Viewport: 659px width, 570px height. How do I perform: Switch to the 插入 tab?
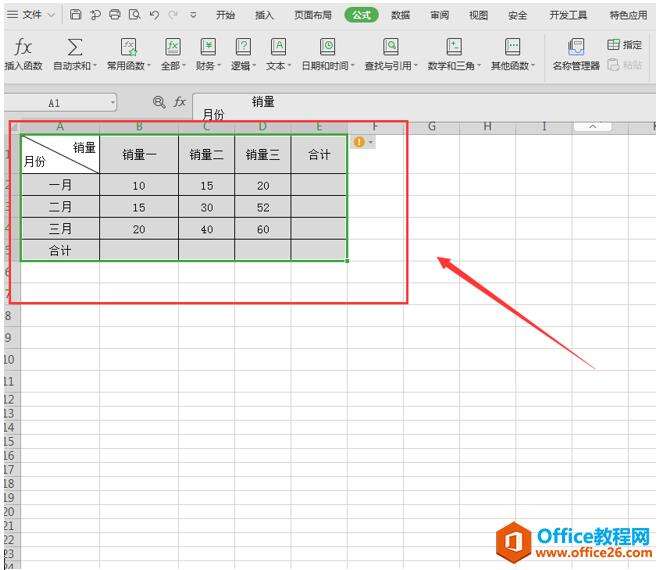[x=264, y=15]
